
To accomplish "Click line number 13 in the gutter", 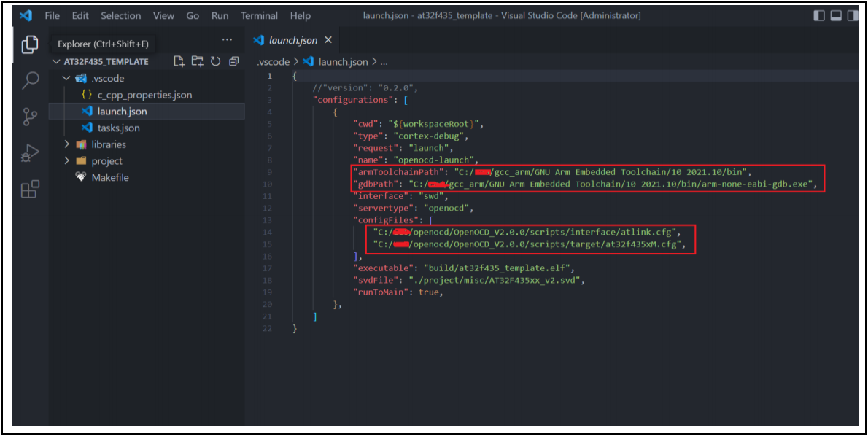I will (x=268, y=219).
